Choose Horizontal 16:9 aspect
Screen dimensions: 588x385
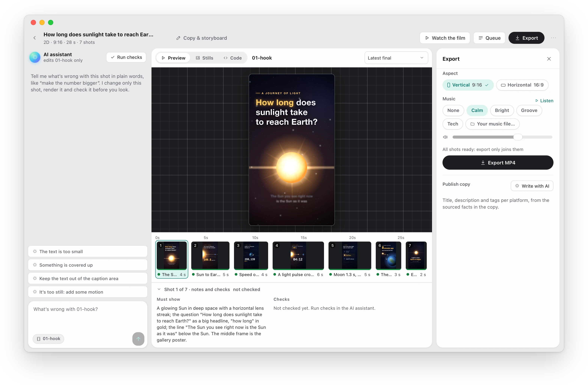[x=522, y=85]
